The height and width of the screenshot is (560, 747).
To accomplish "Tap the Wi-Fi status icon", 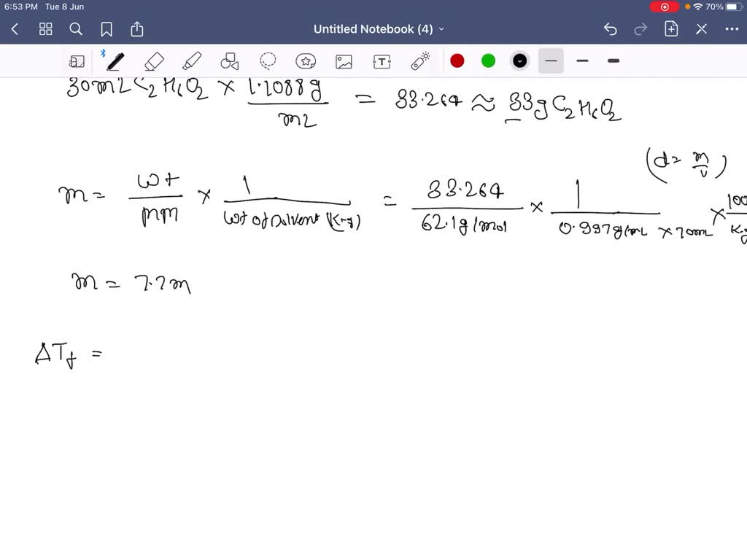I will tap(698, 7).
